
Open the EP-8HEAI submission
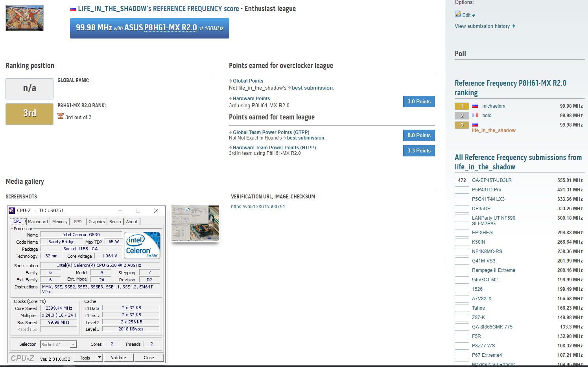point(483,233)
